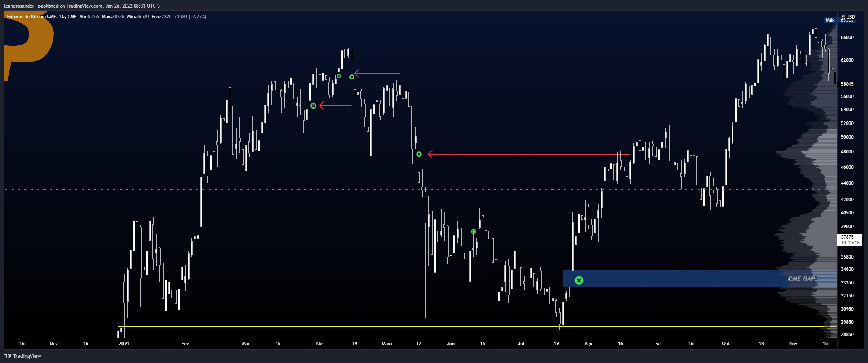Select the green marker inside the CME GAP zone

point(579,280)
